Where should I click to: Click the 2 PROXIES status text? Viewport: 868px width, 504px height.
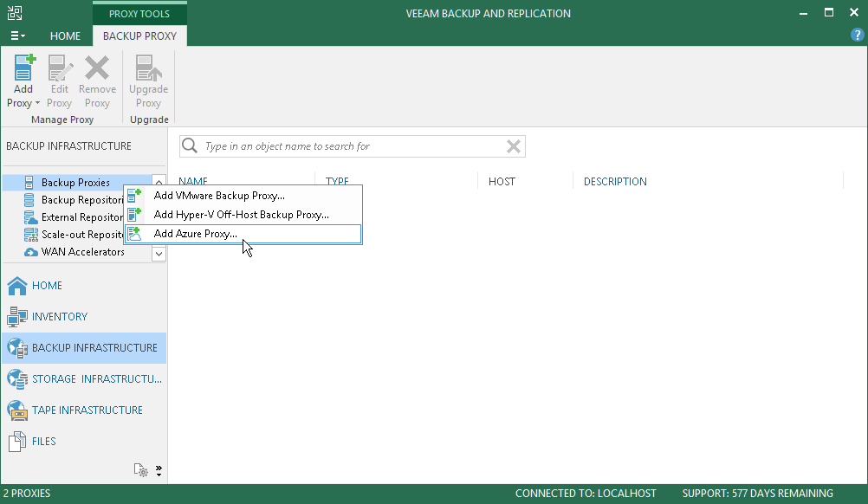pos(27,494)
